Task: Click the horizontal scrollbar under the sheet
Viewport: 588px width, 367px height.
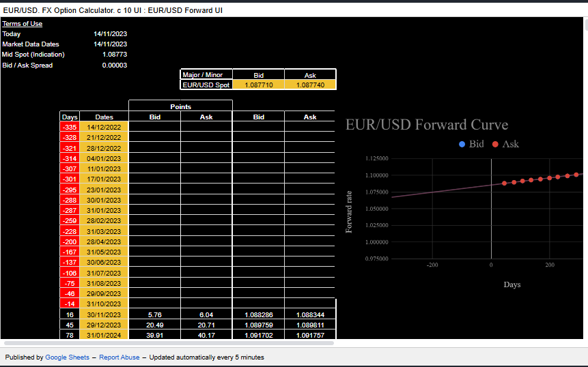Action: [x=167, y=342]
